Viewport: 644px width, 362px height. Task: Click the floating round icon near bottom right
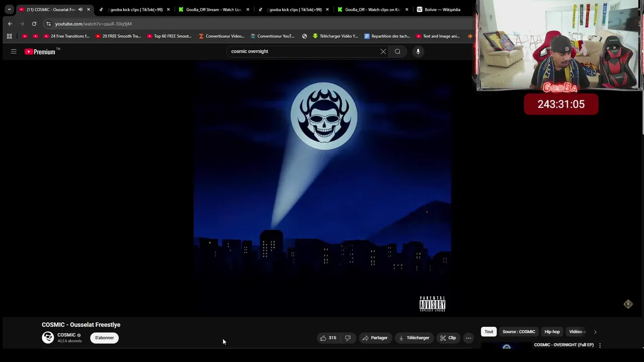click(x=628, y=304)
